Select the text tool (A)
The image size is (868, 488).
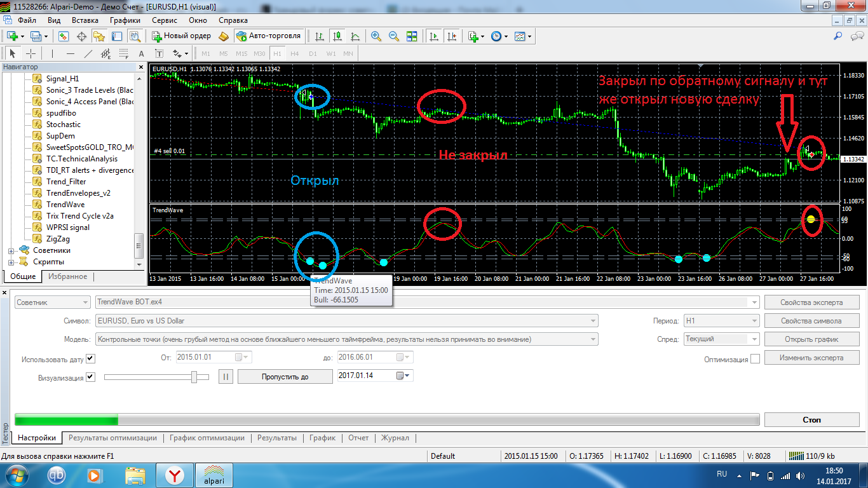pyautogui.click(x=141, y=53)
